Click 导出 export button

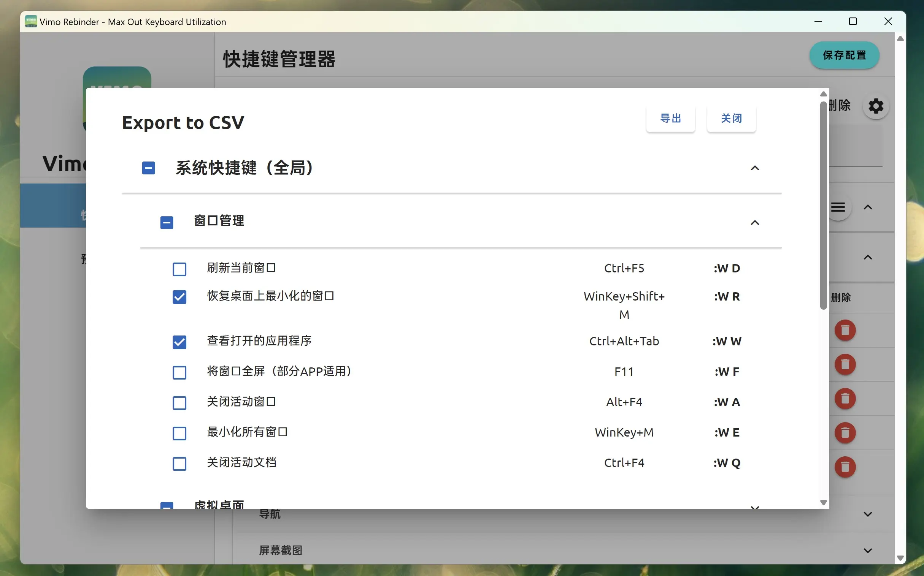pyautogui.click(x=670, y=119)
